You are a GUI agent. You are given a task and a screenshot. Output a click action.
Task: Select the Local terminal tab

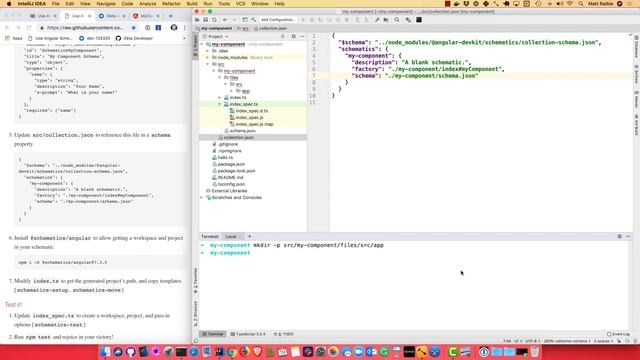point(231,237)
